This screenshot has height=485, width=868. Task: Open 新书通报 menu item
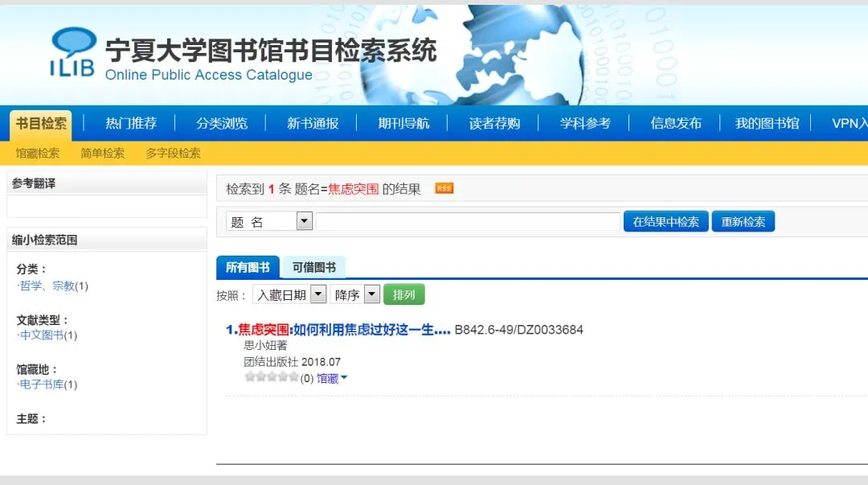[313, 123]
